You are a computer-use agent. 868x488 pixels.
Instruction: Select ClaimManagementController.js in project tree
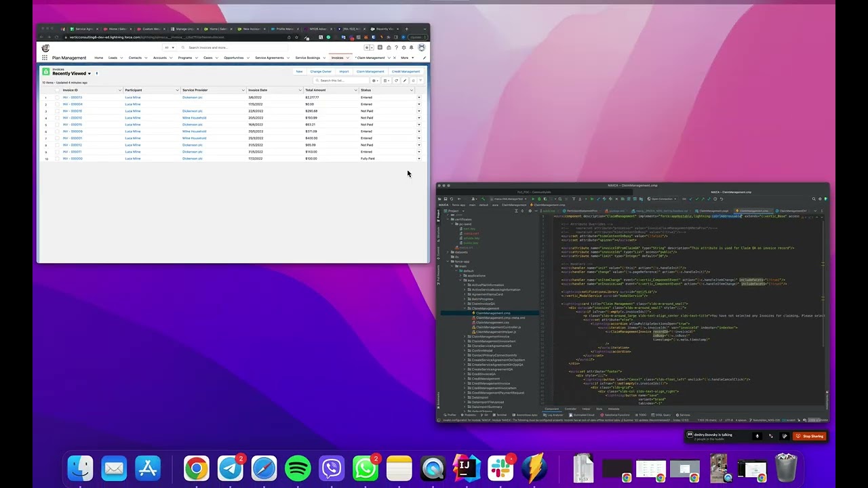click(x=498, y=327)
